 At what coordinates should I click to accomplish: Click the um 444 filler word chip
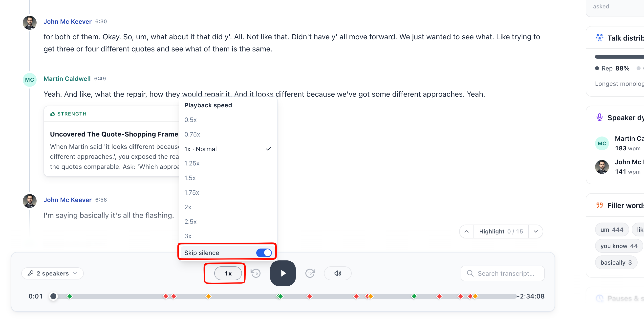click(612, 229)
